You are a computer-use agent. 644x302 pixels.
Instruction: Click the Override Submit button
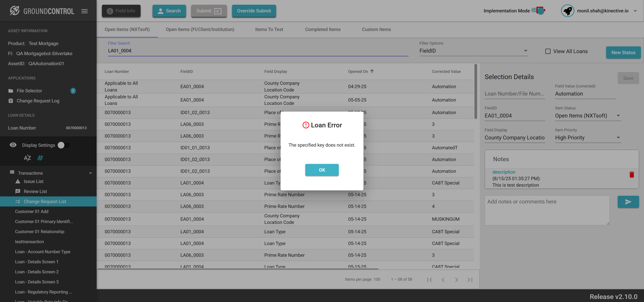tap(254, 11)
